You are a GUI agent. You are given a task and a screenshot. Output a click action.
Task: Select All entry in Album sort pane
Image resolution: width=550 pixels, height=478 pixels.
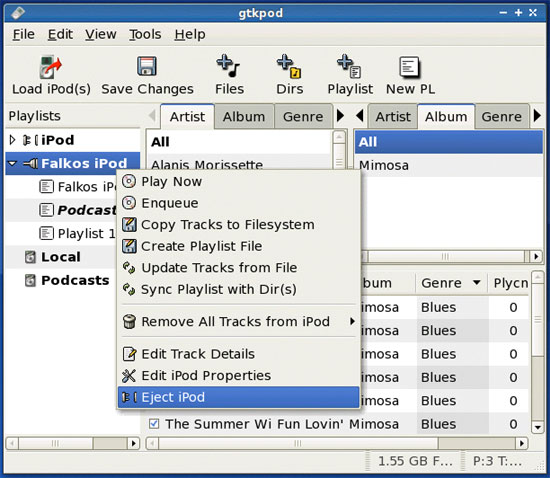tap(448, 142)
